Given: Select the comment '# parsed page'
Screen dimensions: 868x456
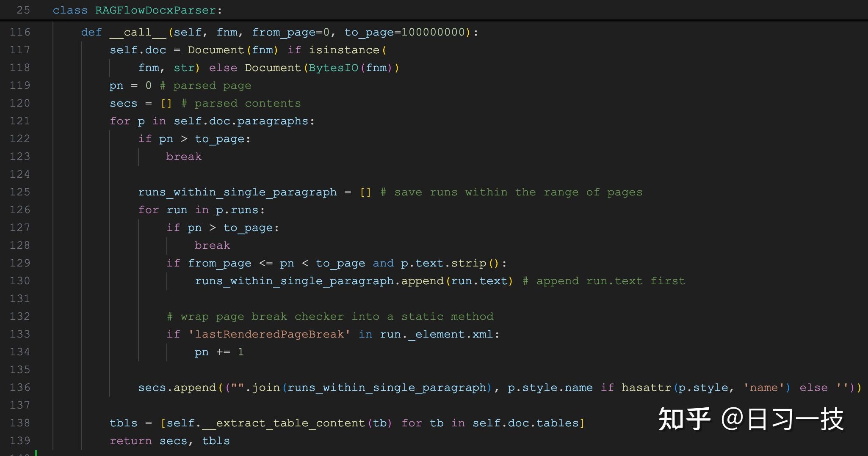Looking at the screenshot, I should coord(205,85).
